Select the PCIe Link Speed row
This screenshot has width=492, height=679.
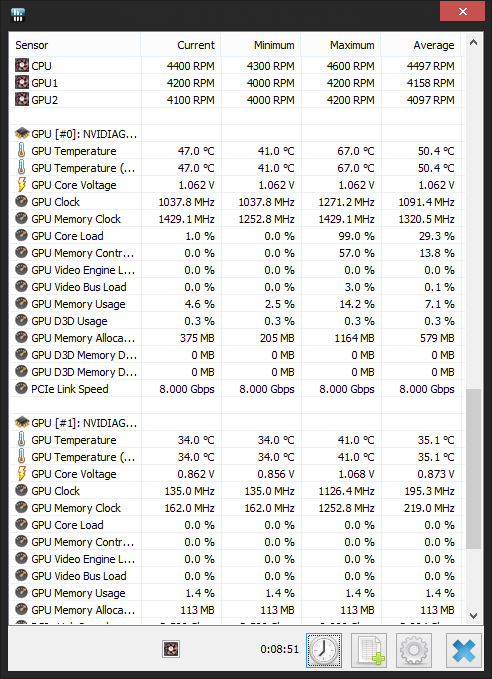(x=236, y=389)
